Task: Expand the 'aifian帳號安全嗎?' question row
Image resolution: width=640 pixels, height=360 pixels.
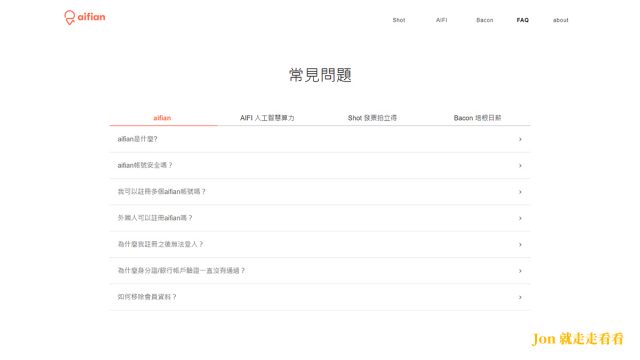Action: tap(320, 166)
